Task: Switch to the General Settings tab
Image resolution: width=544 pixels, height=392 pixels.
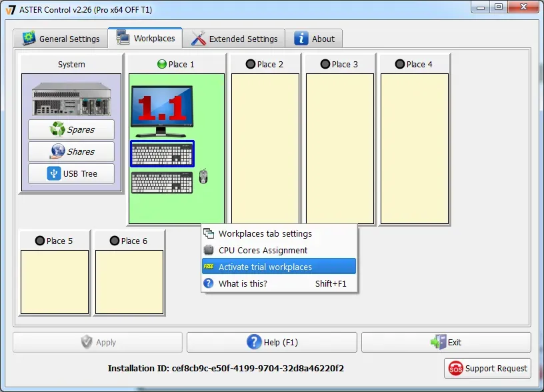Action: click(x=61, y=39)
